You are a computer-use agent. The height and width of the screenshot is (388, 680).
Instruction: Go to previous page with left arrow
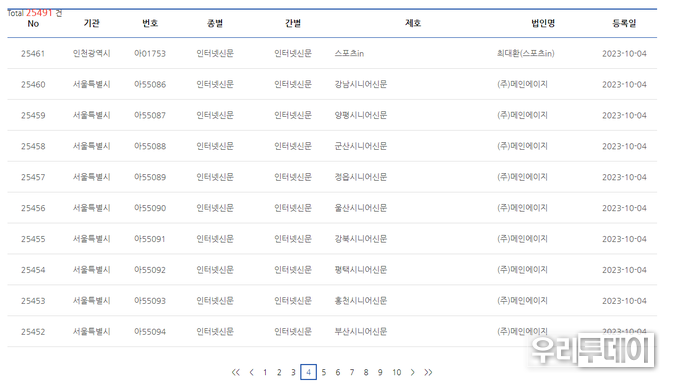(x=252, y=372)
